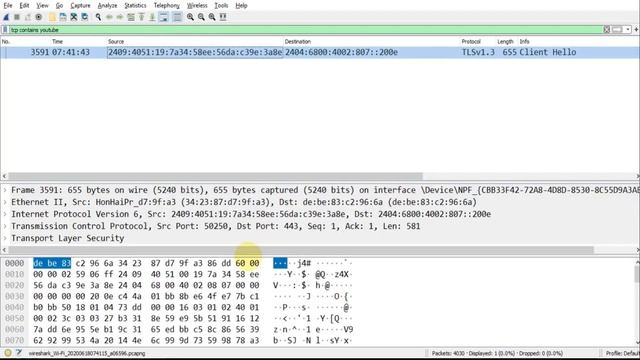Open the Go menu
Screen dimensions: 640x360
(x=60, y=5)
